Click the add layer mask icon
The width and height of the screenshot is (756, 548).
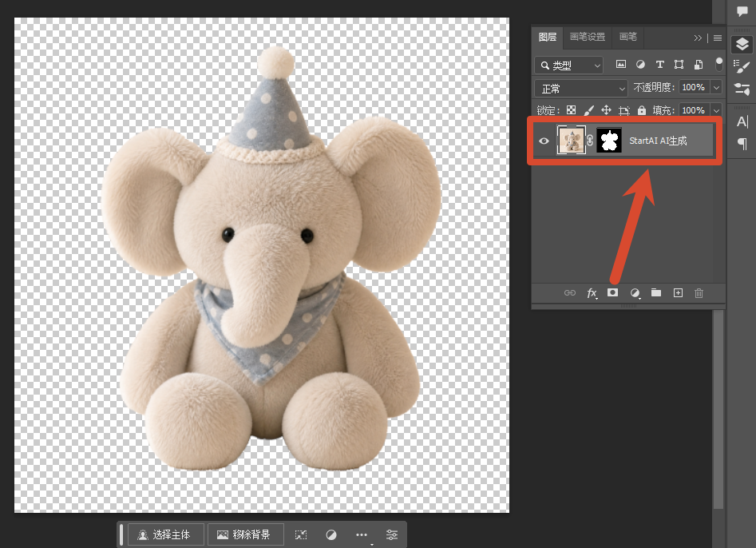click(612, 292)
